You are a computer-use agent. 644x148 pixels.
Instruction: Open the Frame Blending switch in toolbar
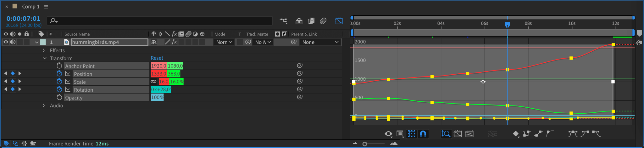(x=311, y=21)
